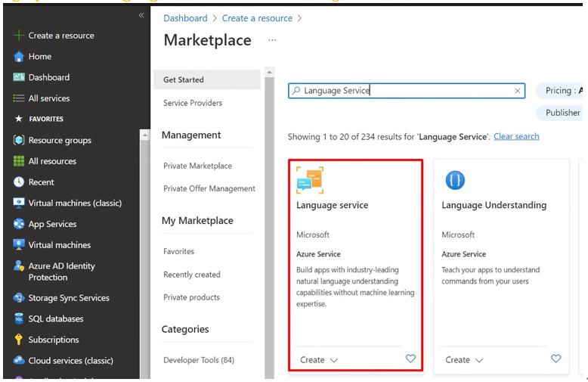Open the Pricing filter pill
588x382 pixels.
(559, 91)
